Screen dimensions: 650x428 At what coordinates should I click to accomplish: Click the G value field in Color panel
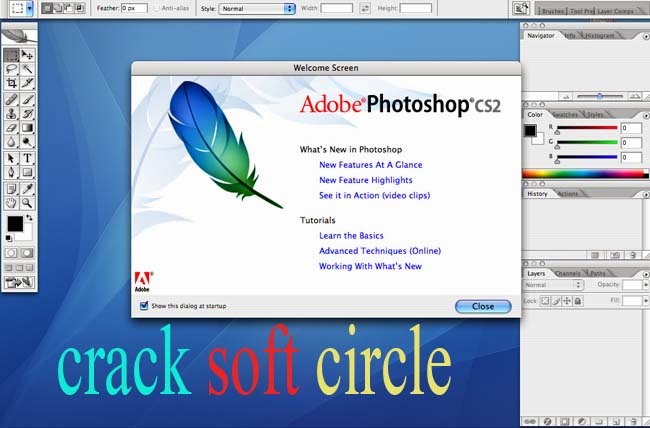coord(631,143)
